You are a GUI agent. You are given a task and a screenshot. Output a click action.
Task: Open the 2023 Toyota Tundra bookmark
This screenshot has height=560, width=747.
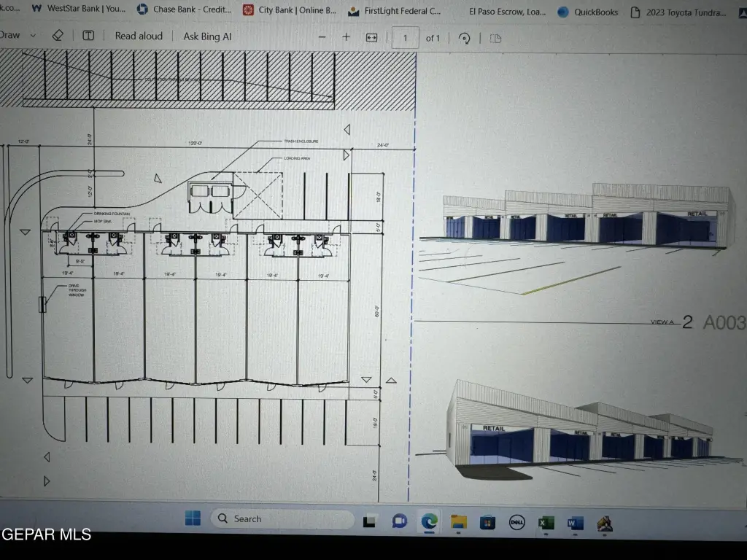[678, 12]
